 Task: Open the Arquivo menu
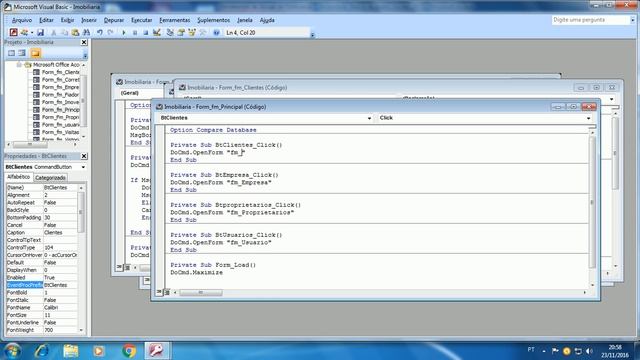[22, 20]
